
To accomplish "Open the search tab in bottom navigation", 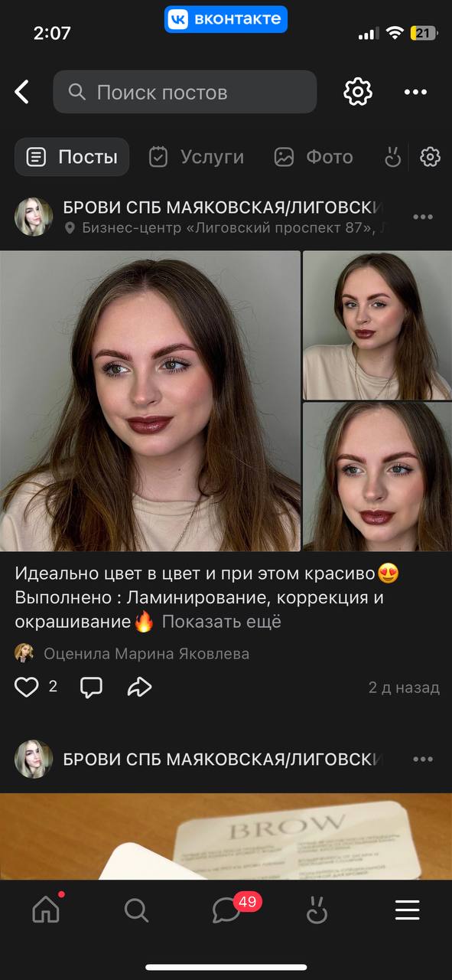I will pyautogui.click(x=136, y=910).
